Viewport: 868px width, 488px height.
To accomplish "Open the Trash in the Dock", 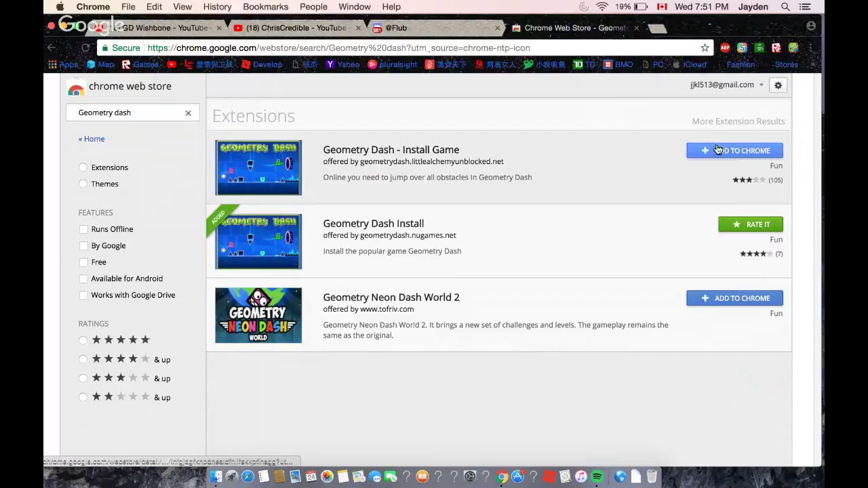I will (x=652, y=477).
